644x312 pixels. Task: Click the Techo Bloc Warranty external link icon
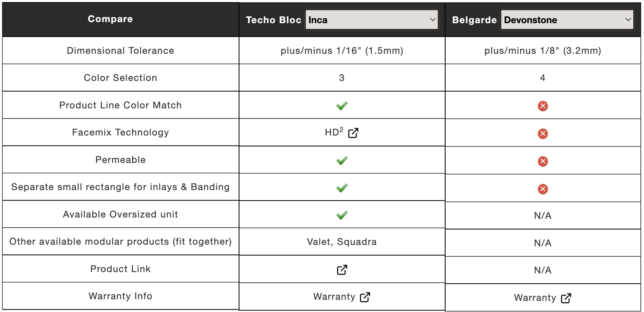pos(365,297)
